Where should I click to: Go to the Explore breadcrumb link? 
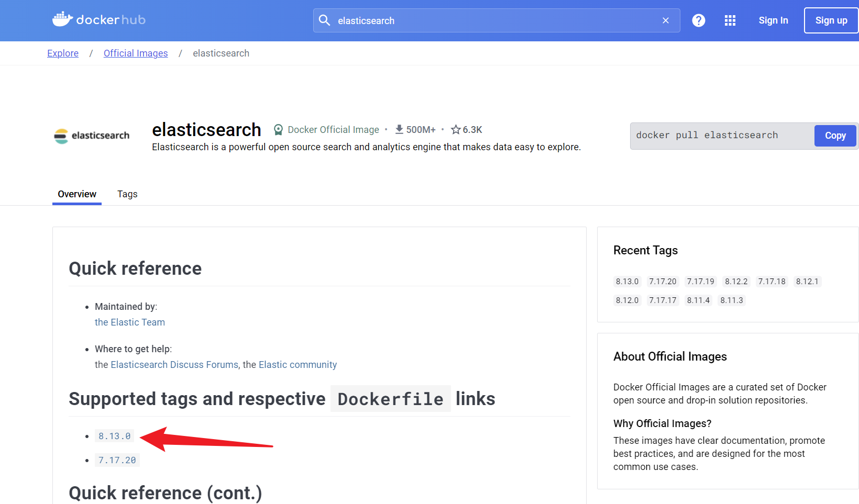click(x=63, y=53)
